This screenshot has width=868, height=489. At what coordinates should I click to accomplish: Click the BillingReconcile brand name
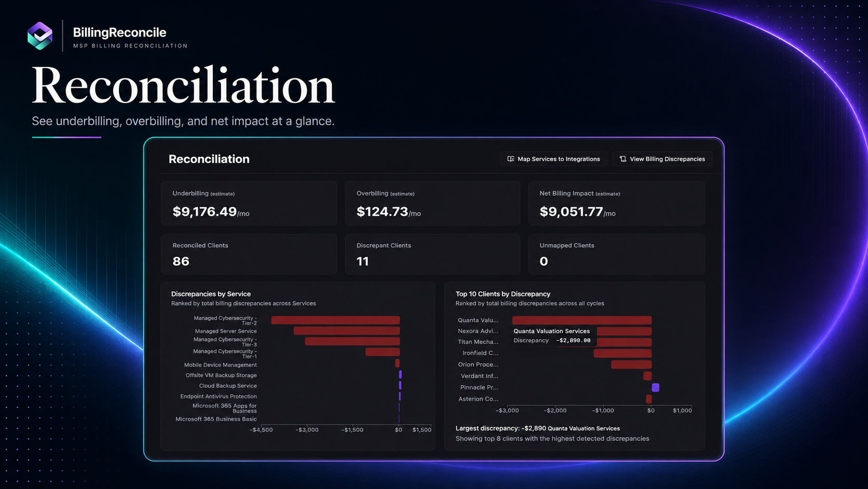tap(119, 32)
